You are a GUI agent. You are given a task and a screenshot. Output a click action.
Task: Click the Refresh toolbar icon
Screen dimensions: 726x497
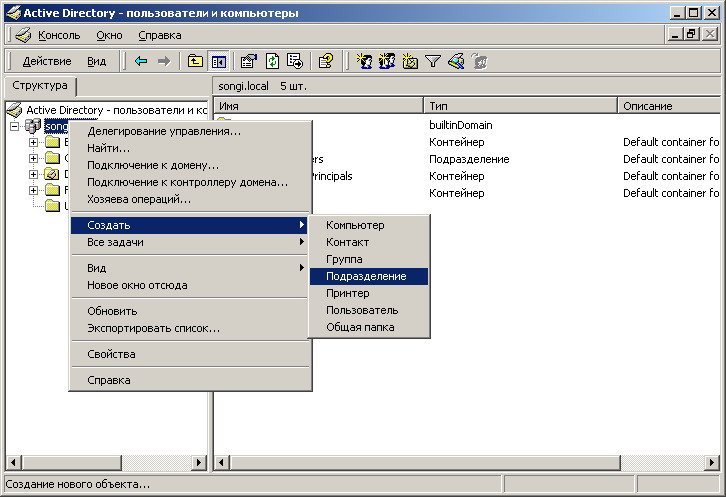(x=273, y=61)
